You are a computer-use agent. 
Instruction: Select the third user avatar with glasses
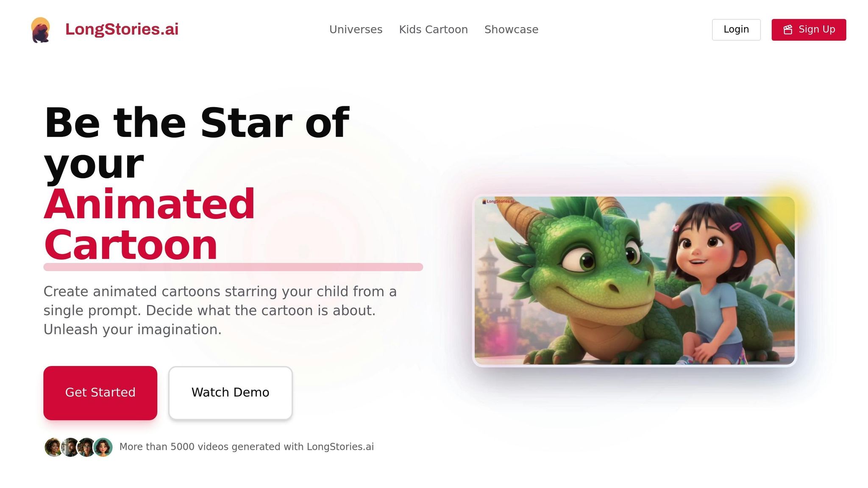[x=86, y=447]
